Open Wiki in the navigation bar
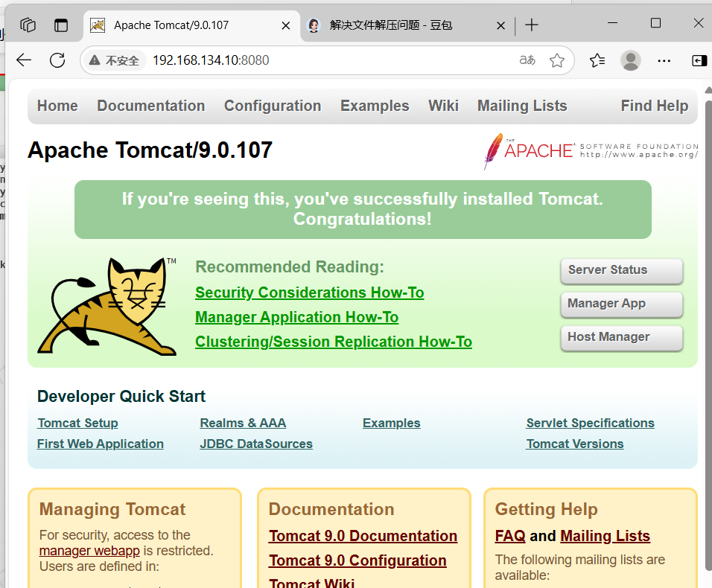 [443, 106]
